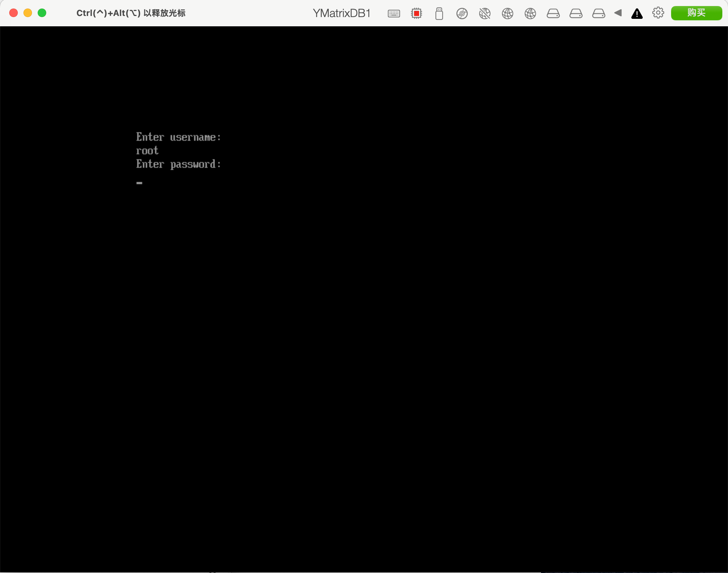This screenshot has width=728, height=573.
Task: Click the middle hard disk icon
Action: point(576,14)
